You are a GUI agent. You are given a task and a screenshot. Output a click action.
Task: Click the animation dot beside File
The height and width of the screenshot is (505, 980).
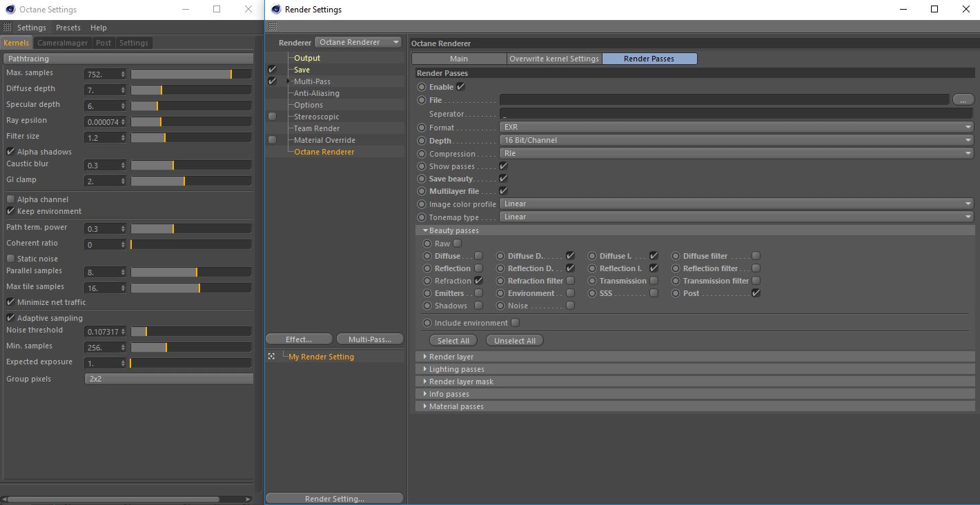[x=422, y=100]
